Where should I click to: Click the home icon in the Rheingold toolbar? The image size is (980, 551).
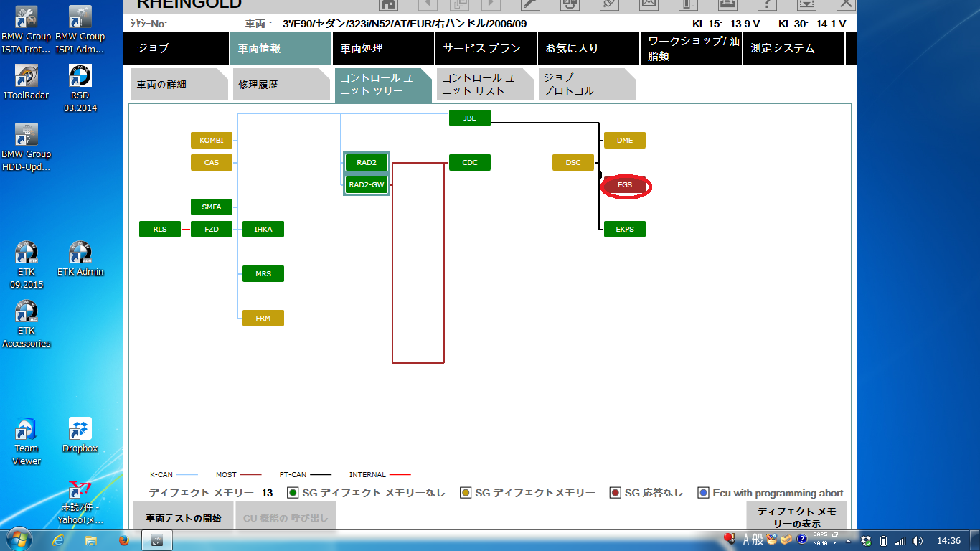point(388,4)
